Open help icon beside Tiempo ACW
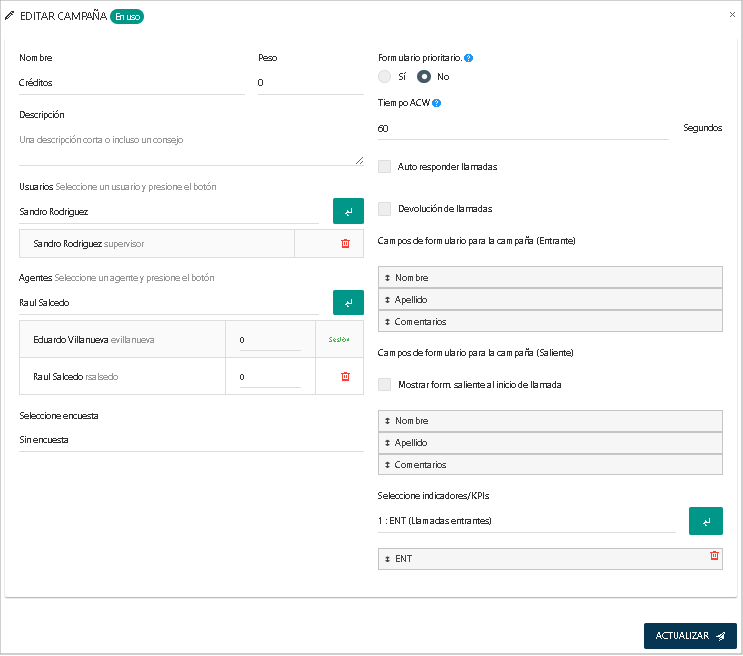This screenshot has height=656, width=743. (437, 103)
